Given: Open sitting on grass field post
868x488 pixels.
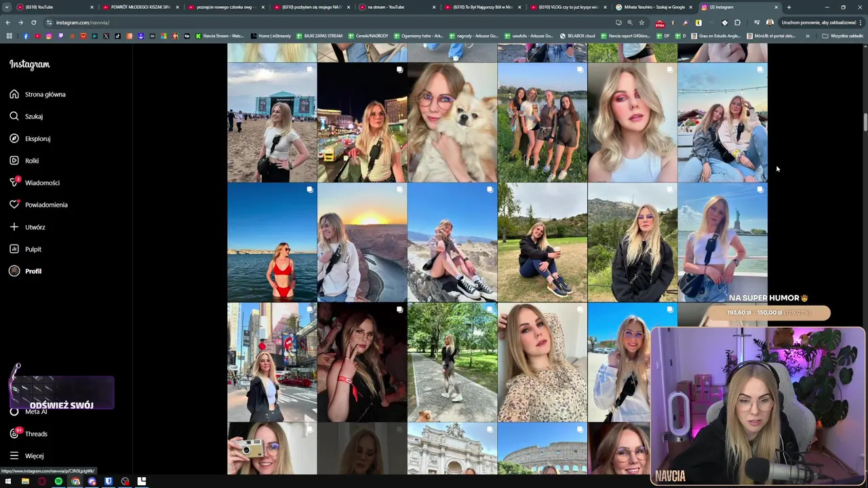Looking at the screenshot, I should tap(542, 242).
